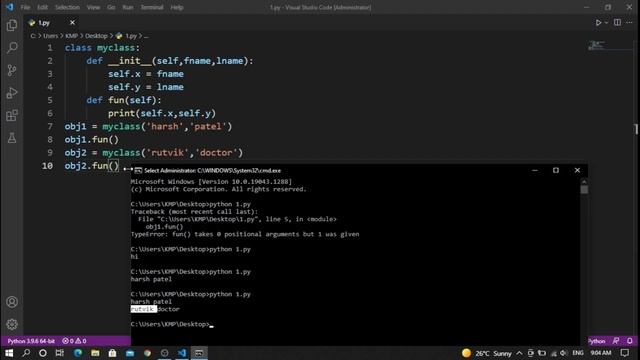The image size is (640, 360).
Task: Click Python language mode in status bar
Action: pos(598,341)
